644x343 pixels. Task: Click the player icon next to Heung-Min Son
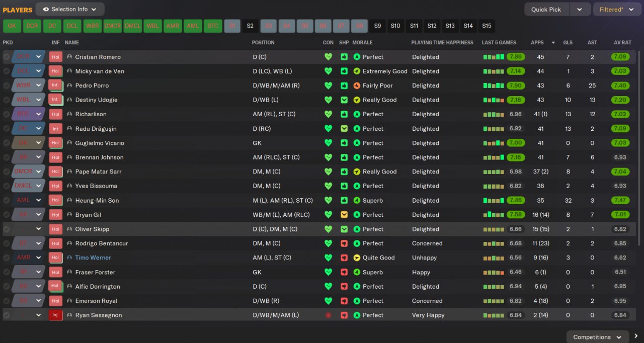69,200
